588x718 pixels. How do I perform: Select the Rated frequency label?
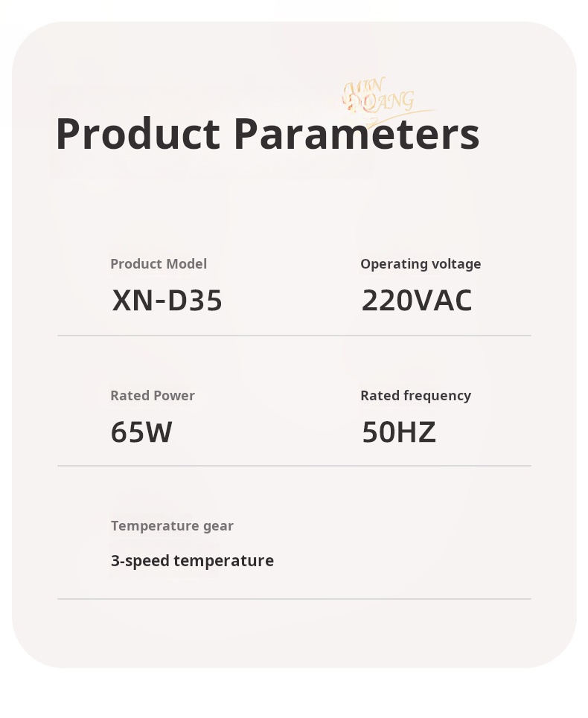point(415,396)
